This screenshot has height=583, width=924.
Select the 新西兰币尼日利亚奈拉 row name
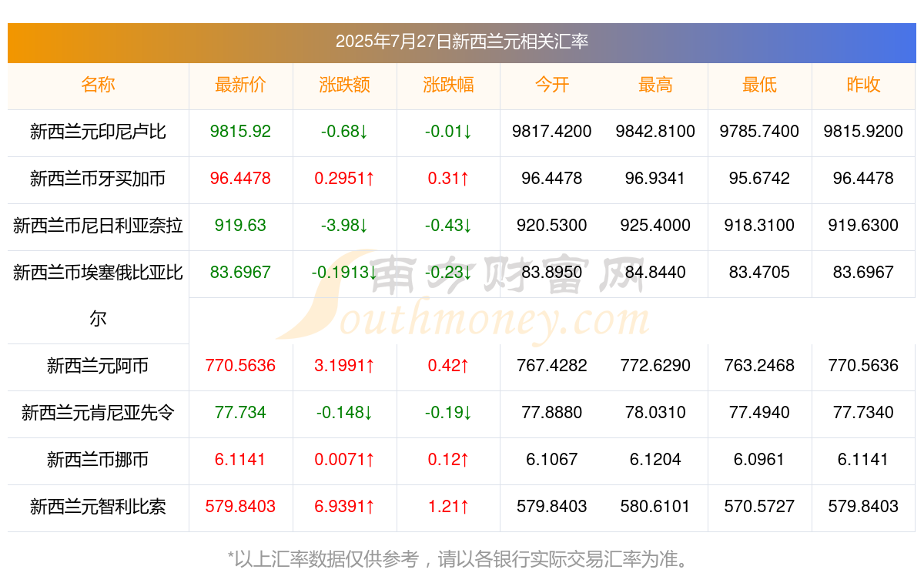pyautogui.click(x=98, y=226)
